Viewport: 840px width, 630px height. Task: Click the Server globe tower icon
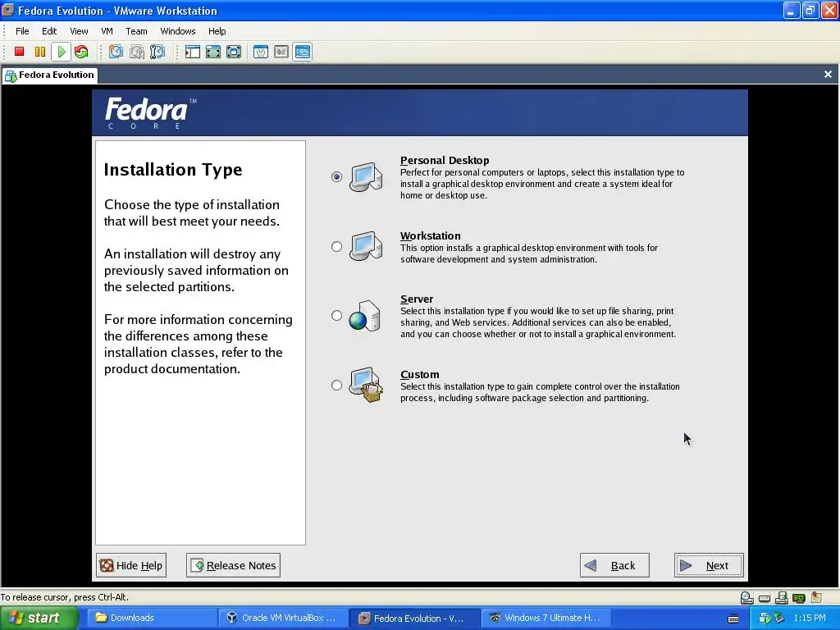[x=365, y=316]
